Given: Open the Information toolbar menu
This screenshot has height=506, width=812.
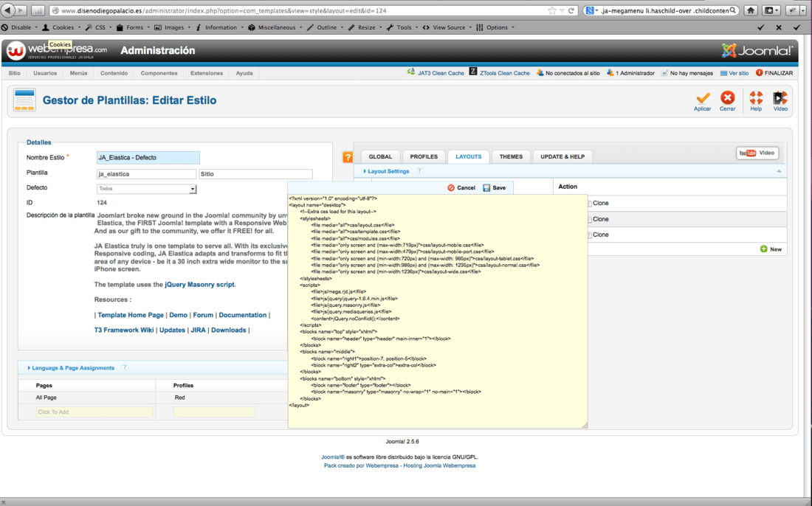Looking at the screenshot, I should pyautogui.click(x=219, y=27).
